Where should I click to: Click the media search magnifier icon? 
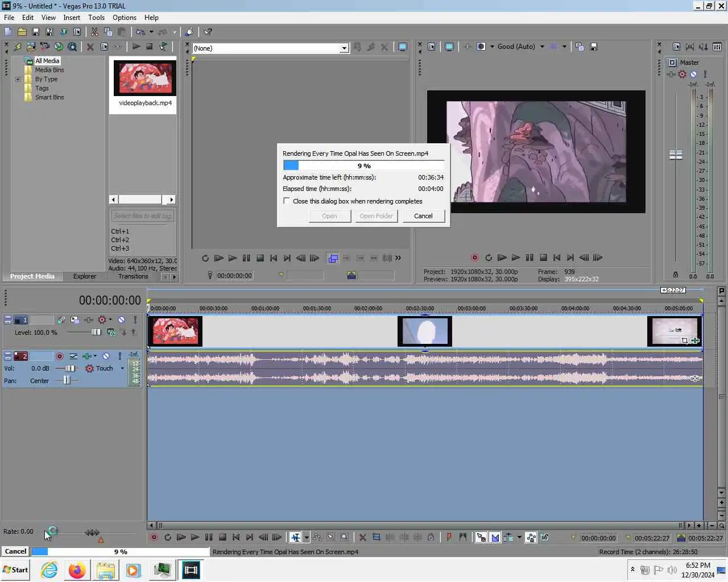72,47
